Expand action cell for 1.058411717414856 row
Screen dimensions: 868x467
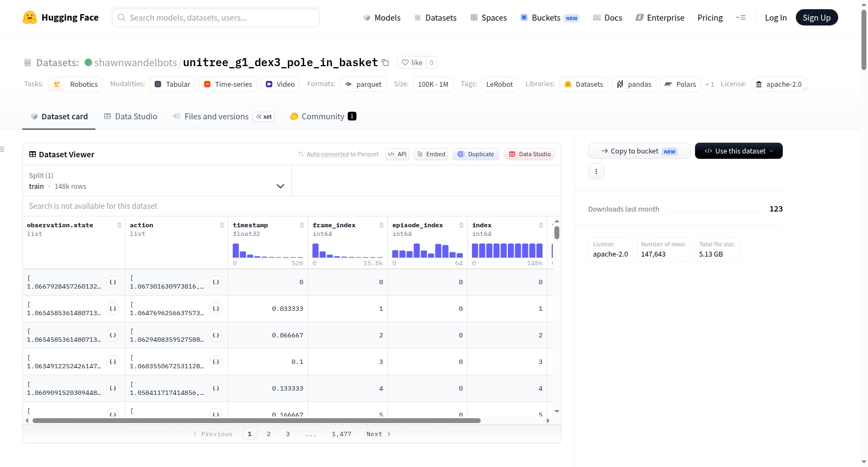click(x=216, y=388)
